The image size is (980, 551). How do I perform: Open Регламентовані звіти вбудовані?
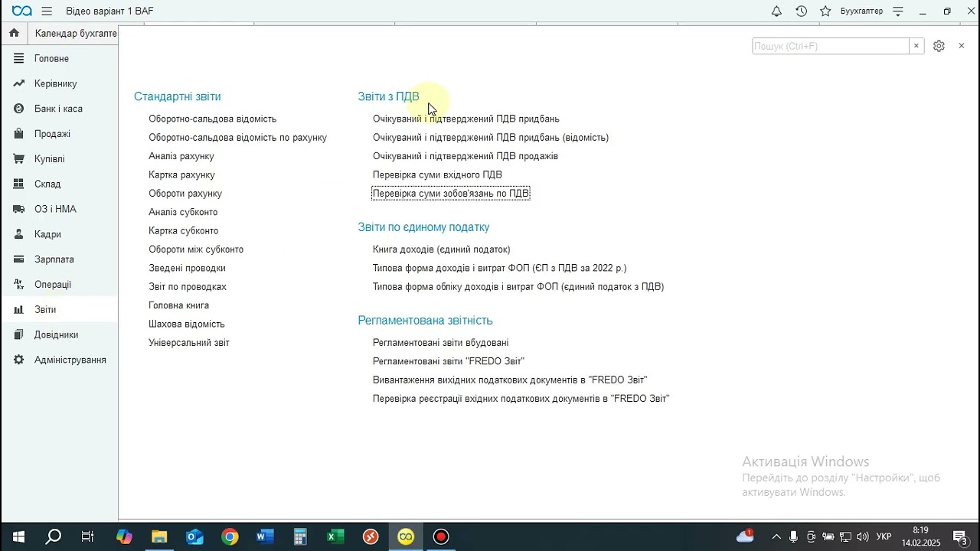(441, 343)
